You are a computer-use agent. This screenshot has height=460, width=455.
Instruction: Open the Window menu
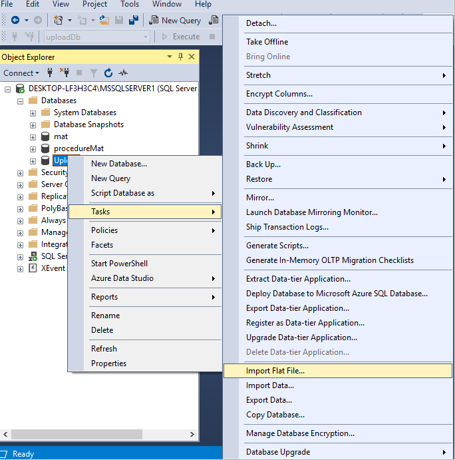167,4
